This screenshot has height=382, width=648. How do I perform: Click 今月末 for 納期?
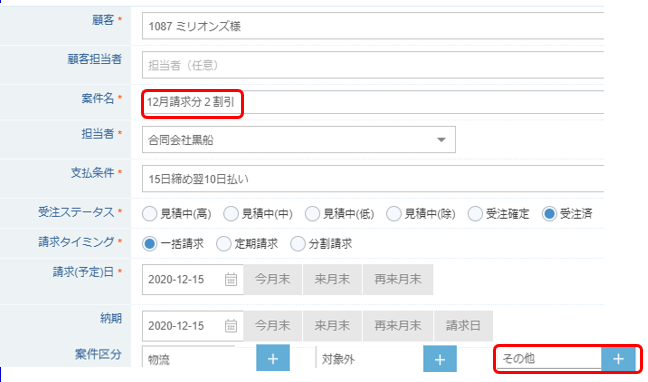[x=272, y=326]
